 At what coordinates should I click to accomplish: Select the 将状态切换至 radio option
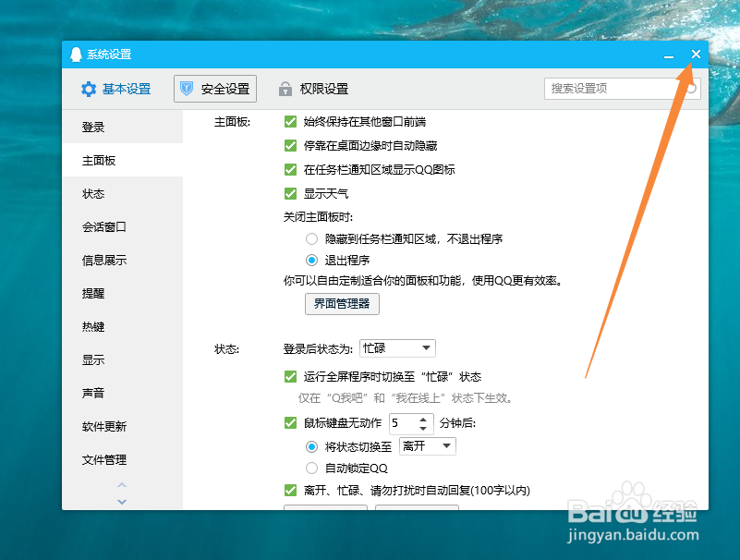[x=311, y=446]
